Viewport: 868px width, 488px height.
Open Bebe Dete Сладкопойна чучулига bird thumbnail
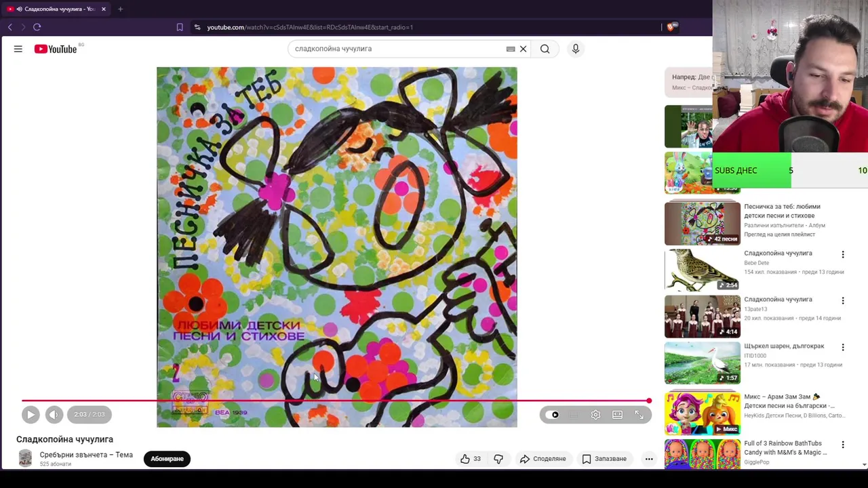coord(703,270)
